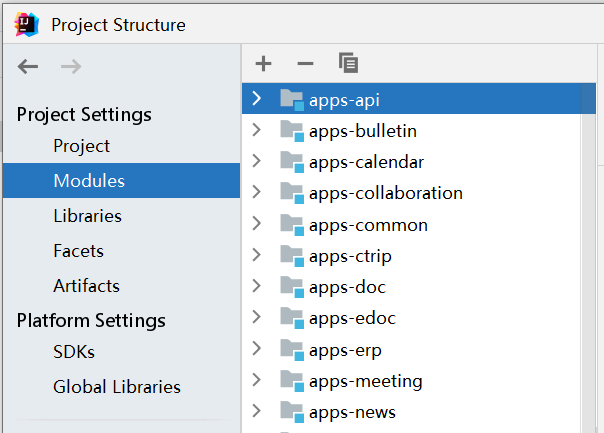Expand the apps-common module chevron
The image size is (604, 433).
tap(257, 225)
